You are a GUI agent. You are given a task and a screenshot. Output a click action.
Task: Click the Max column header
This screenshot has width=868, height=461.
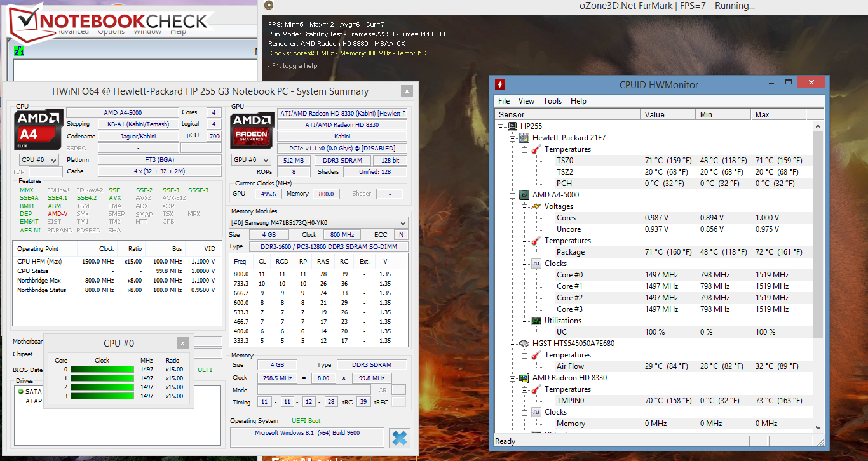tap(778, 114)
